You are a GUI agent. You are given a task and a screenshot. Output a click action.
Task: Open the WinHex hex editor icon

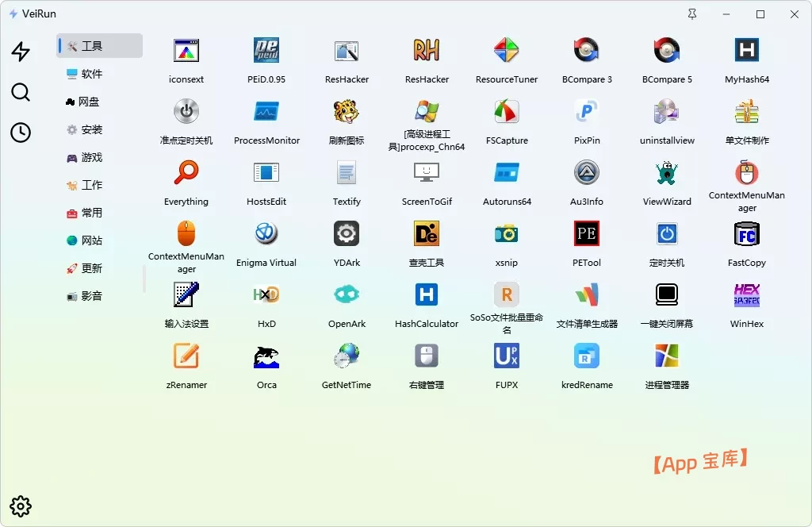click(x=747, y=295)
